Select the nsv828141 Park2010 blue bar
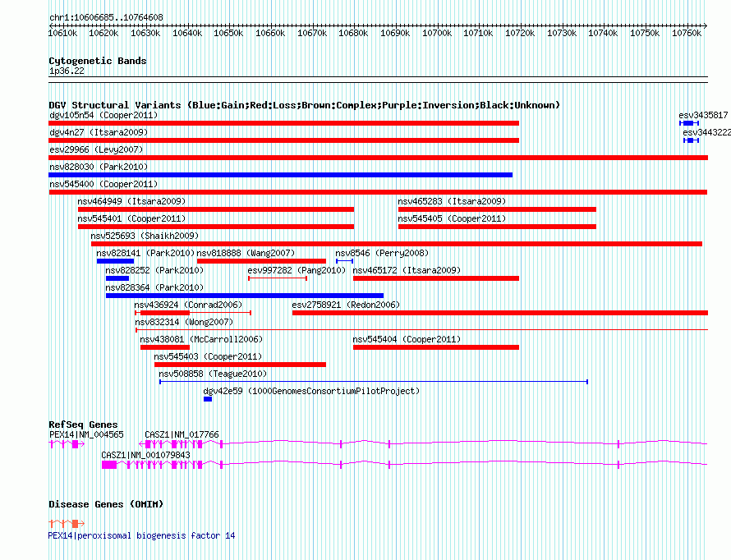This screenshot has width=731, height=560. 115,261
